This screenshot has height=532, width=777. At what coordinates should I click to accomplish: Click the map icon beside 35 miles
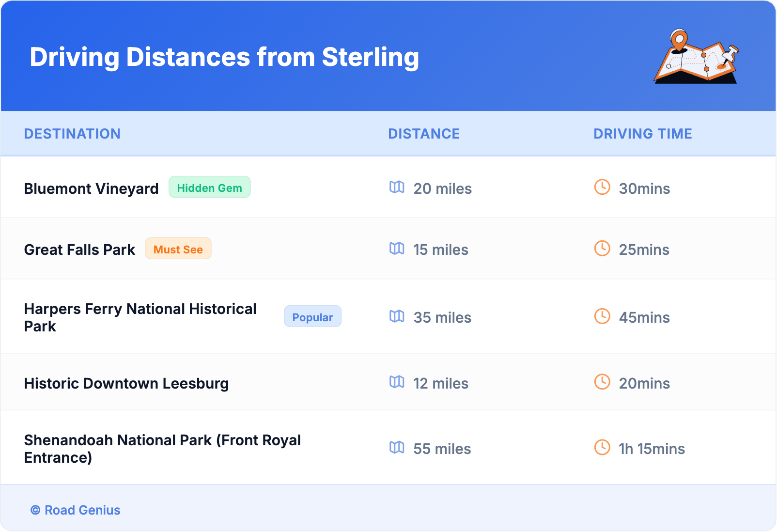[397, 316]
